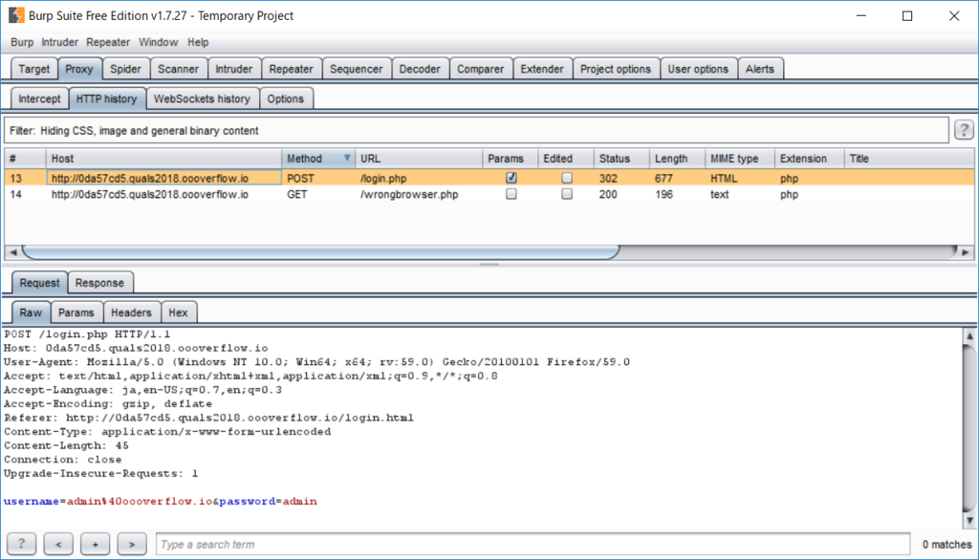
Task: Switch to the Target tab
Action: pyautogui.click(x=33, y=69)
